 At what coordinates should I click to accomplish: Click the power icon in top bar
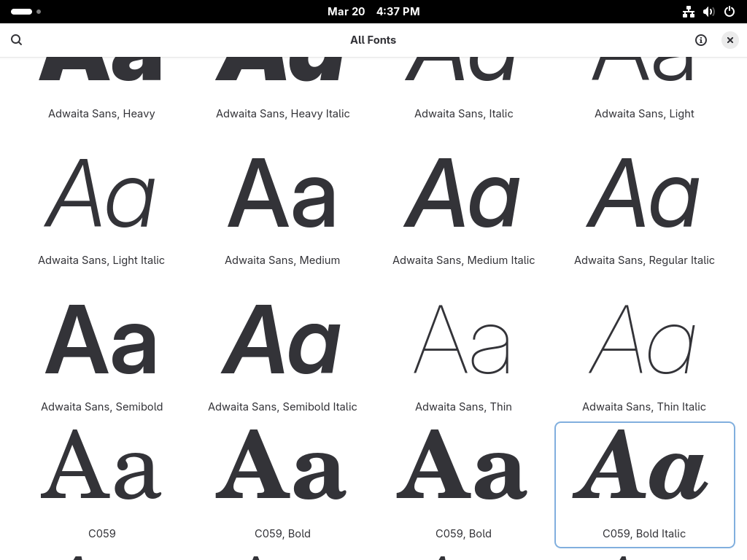(729, 12)
